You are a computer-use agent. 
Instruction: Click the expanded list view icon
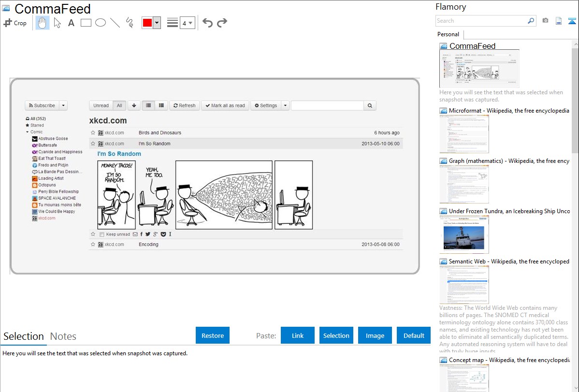pyautogui.click(x=161, y=105)
